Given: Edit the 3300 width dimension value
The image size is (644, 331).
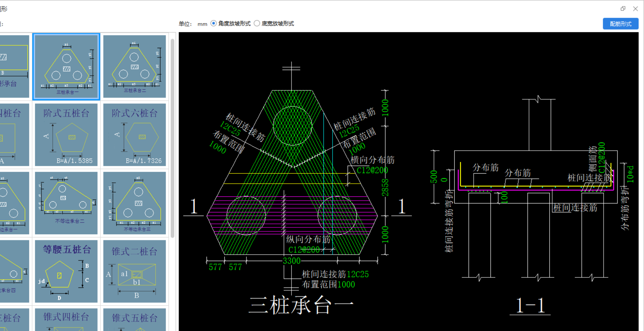Looking at the screenshot, I should pos(291,261).
